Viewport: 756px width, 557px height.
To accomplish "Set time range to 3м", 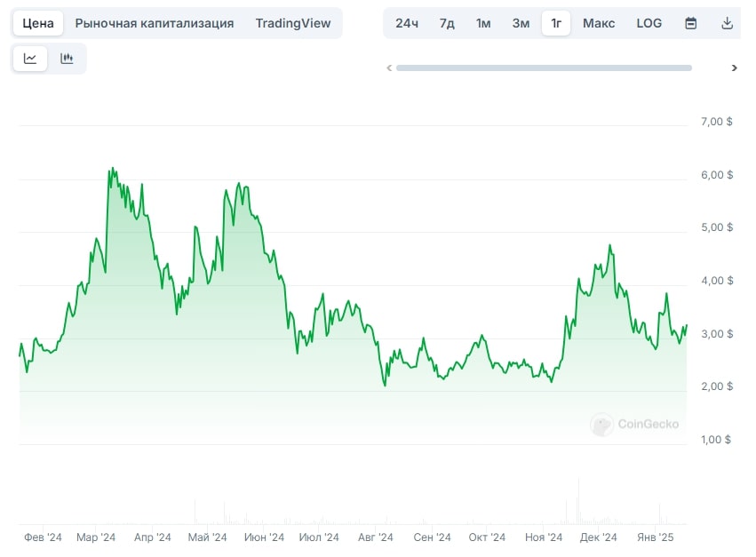I will [521, 23].
